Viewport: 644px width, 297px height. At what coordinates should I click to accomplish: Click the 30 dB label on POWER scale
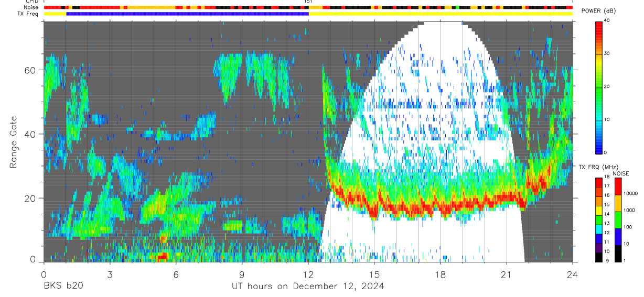pyautogui.click(x=607, y=54)
